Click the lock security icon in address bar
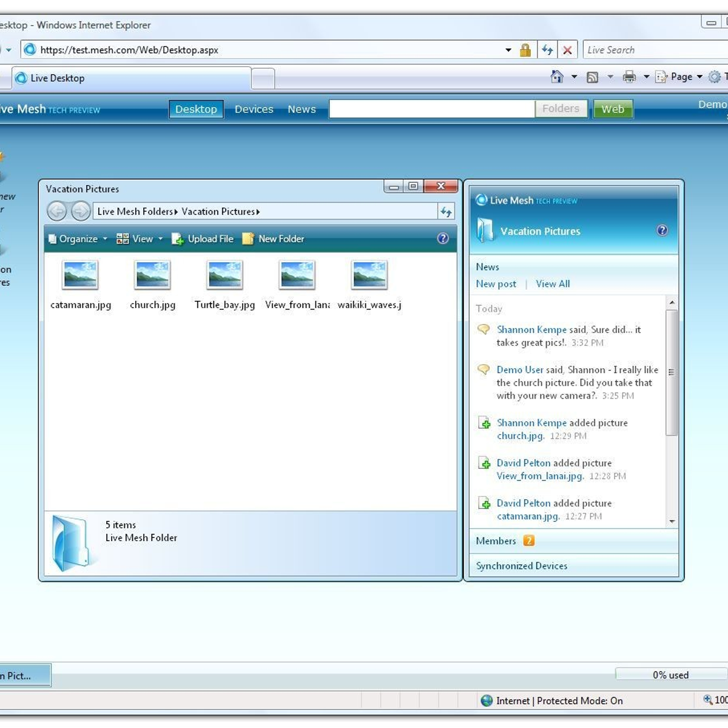 tap(525, 50)
